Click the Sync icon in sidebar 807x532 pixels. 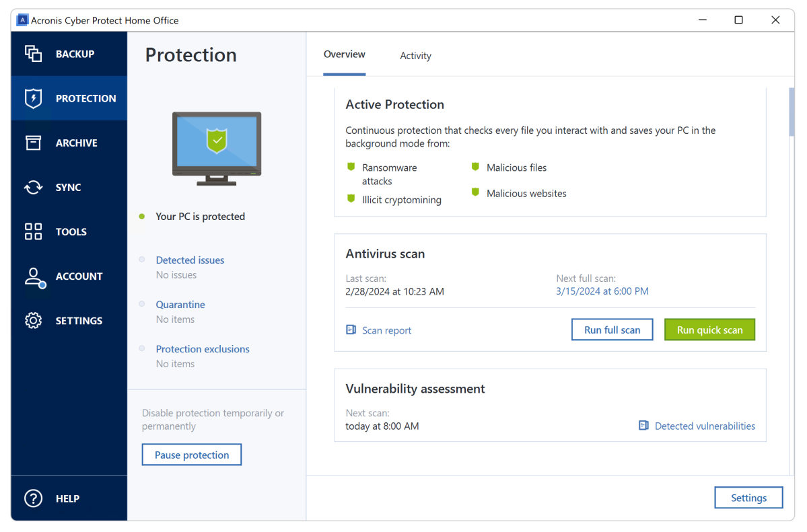pyautogui.click(x=33, y=187)
